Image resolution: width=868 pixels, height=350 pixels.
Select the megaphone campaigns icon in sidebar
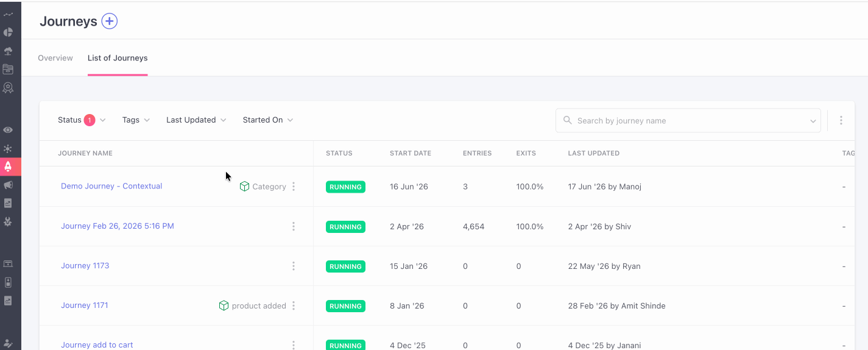(8, 185)
